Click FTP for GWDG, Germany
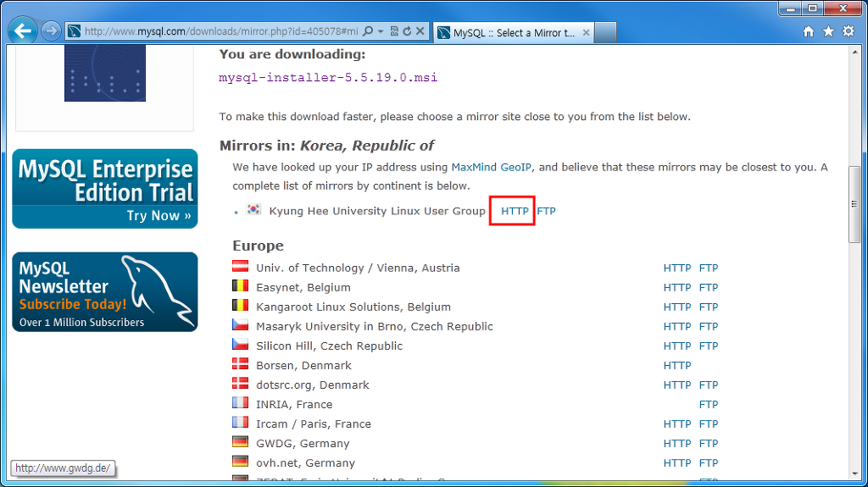The height and width of the screenshot is (487, 868). coord(709,443)
